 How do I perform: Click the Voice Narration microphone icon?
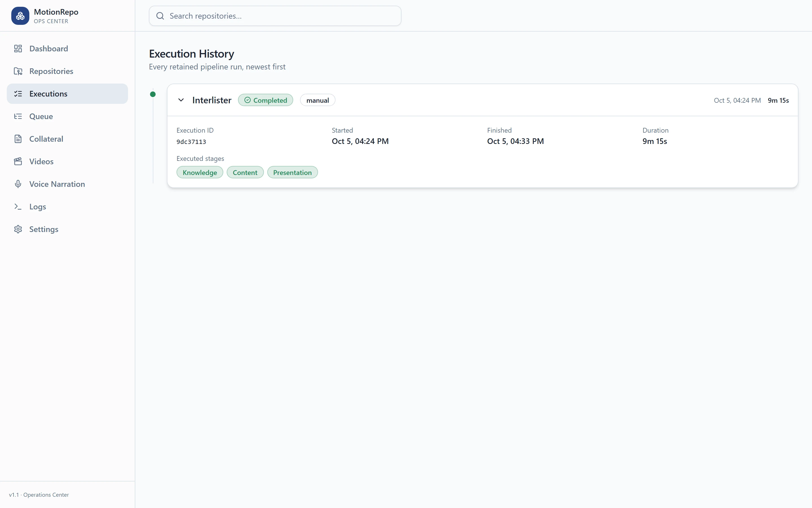click(18, 184)
